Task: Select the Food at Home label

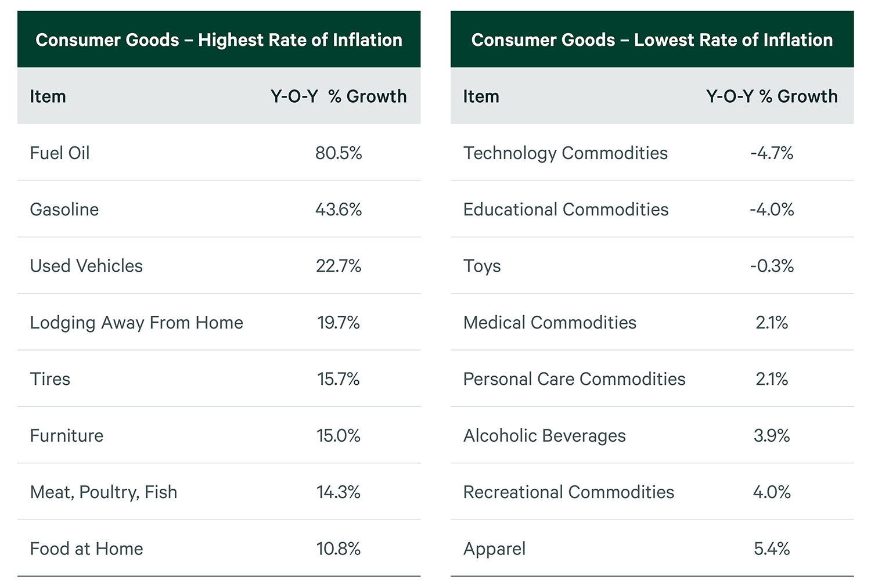Action: click(87, 549)
